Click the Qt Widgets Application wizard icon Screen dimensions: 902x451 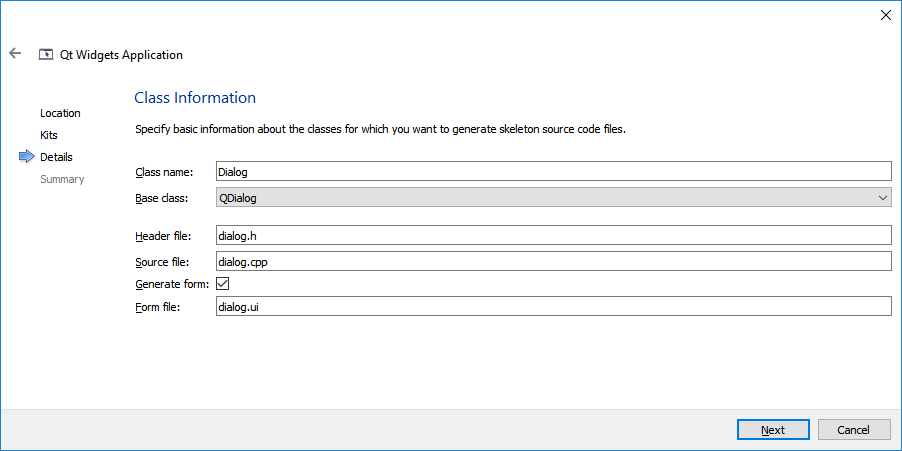(x=45, y=55)
